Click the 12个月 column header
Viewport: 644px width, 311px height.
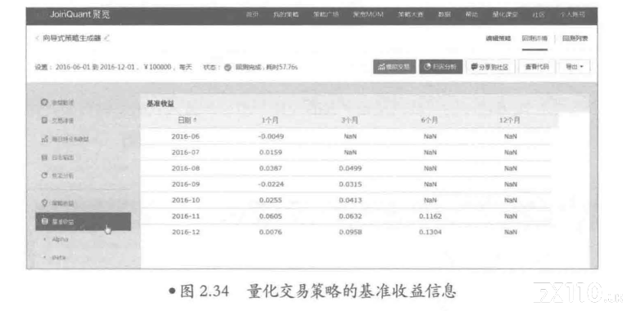(509, 120)
